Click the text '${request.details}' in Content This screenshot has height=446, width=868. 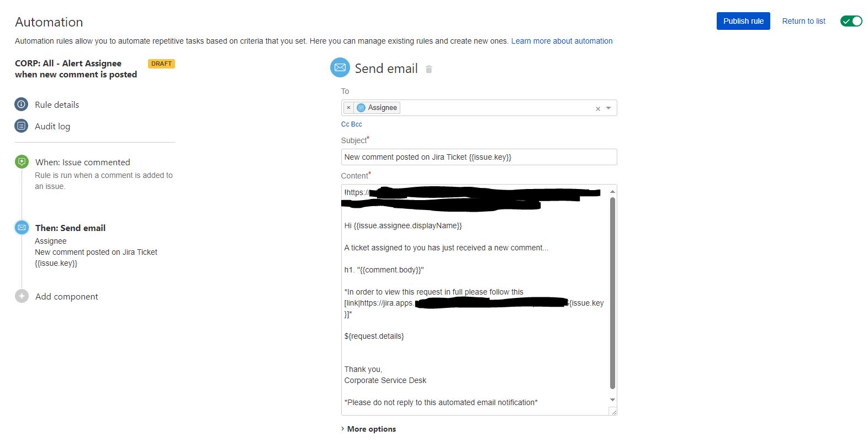click(374, 336)
